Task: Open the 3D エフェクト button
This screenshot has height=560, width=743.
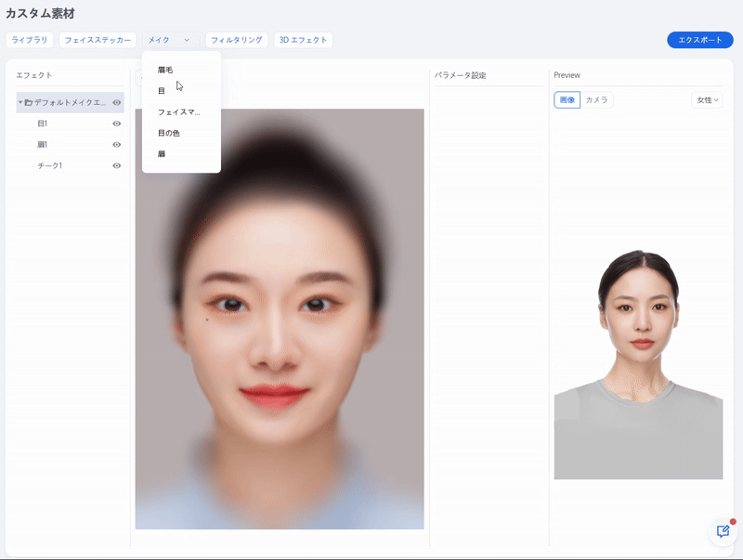Action: click(x=303, y=40)
